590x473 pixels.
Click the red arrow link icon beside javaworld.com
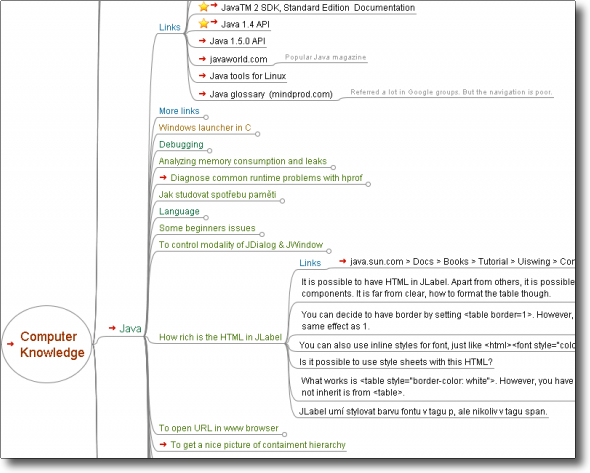click(202, 59)
